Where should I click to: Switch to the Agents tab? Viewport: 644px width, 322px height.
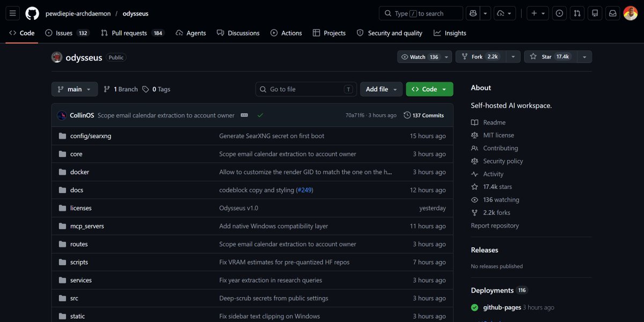click(191, 33)
